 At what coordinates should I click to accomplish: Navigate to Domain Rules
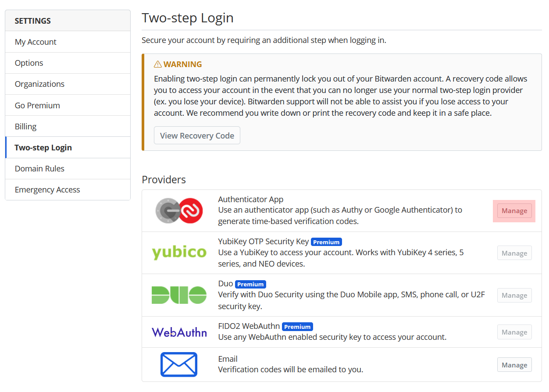39,168
